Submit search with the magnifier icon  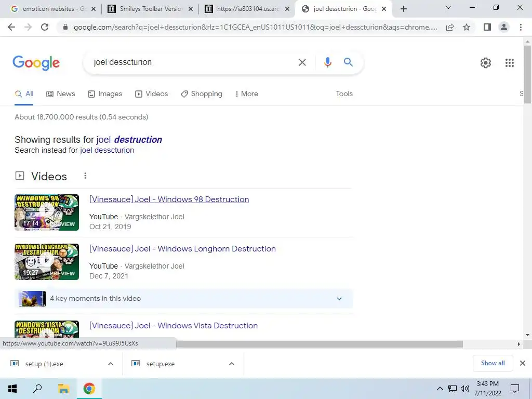click(348, 62)
